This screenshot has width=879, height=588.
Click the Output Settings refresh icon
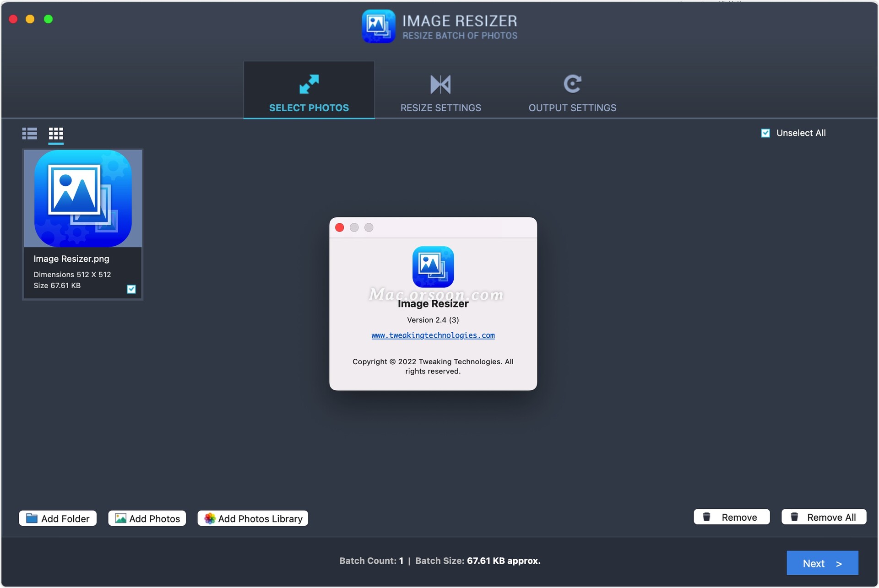(572, 84)
